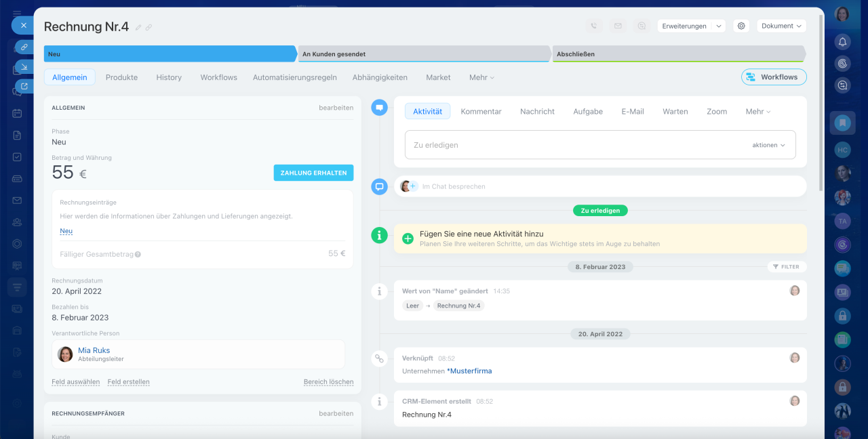Close the invoice panel with X button
The height and width of the screenshot is (439, 868).
[23, 25]
